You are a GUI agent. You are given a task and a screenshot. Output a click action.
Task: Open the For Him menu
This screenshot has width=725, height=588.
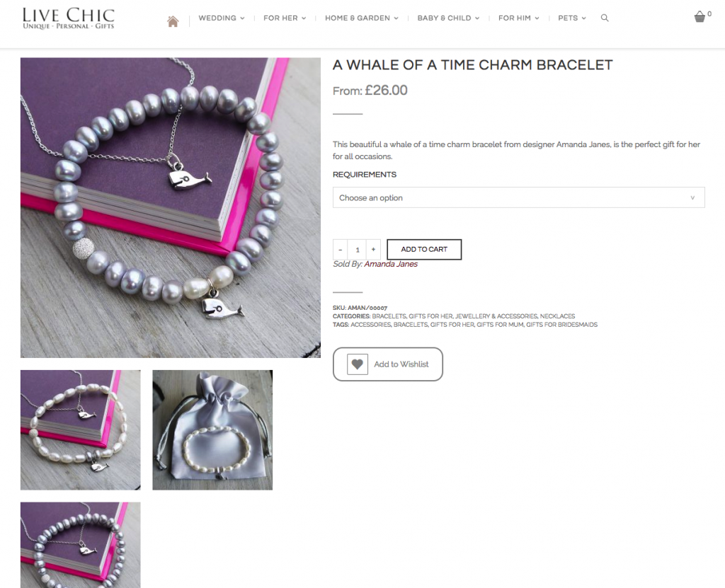pos(519,18)
